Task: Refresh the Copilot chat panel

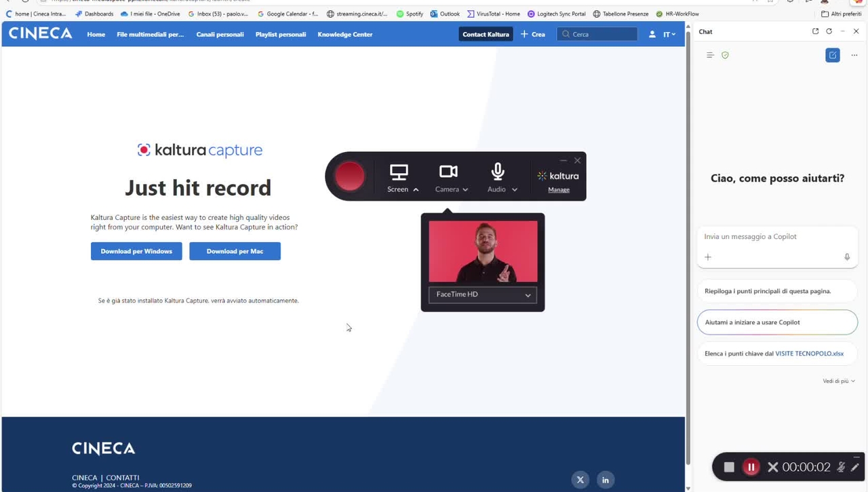Action: pyautogui.click(x=829, y=31)
